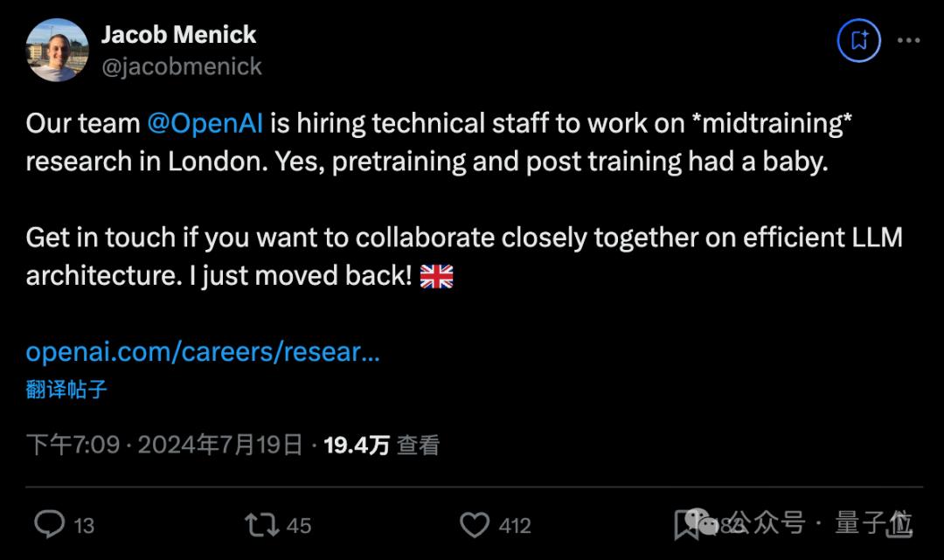
Task: Click the reply speech bubble icon
Action: [x=50, y=524]
